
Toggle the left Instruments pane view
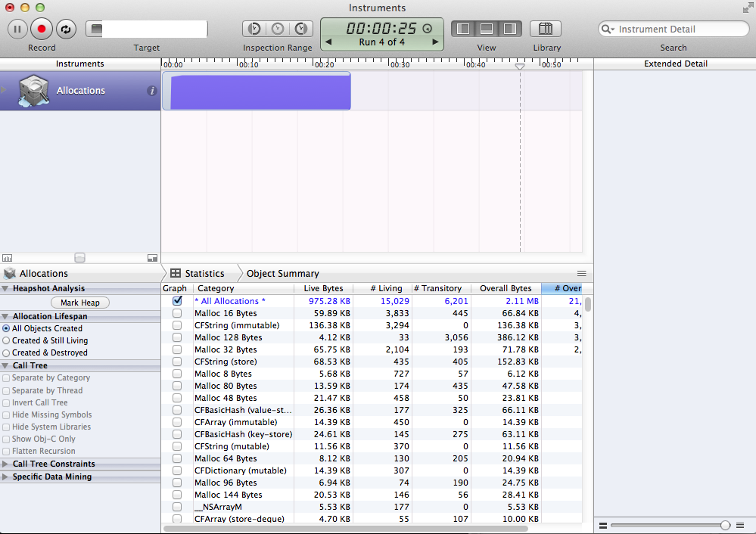click(463, 29)
